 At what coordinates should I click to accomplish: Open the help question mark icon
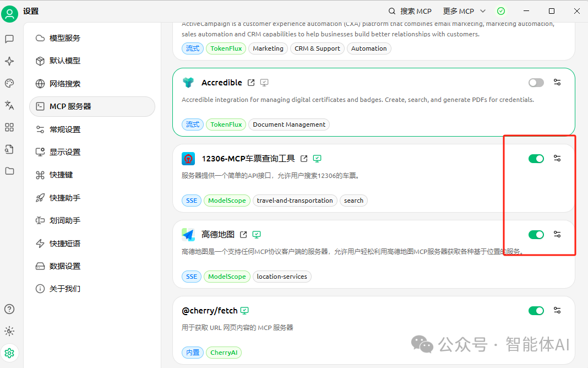pyautogui.click(x=9, y=309)
